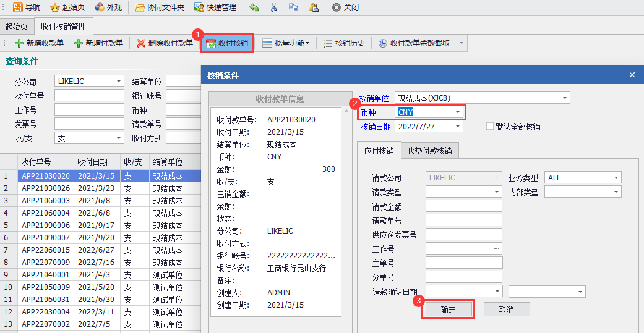Screen dimensions: 644x333
Task: Click the scissors cut icon
Action: pyautogui.click(x=274, y=7)
